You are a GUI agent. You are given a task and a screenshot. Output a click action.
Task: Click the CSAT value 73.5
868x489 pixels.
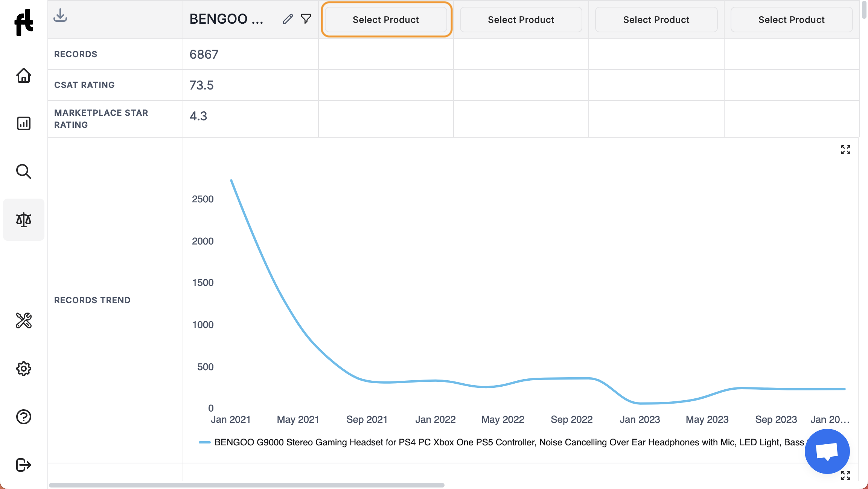pos(201,85)
